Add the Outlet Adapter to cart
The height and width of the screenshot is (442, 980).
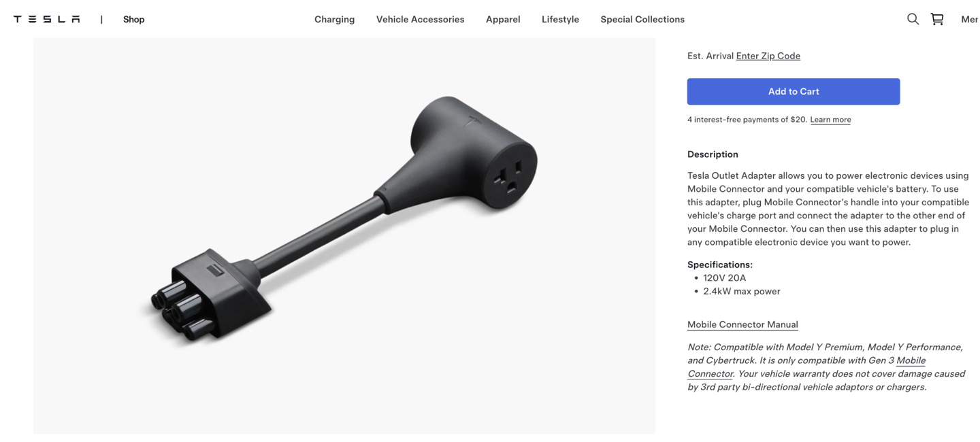pos(793,91)
